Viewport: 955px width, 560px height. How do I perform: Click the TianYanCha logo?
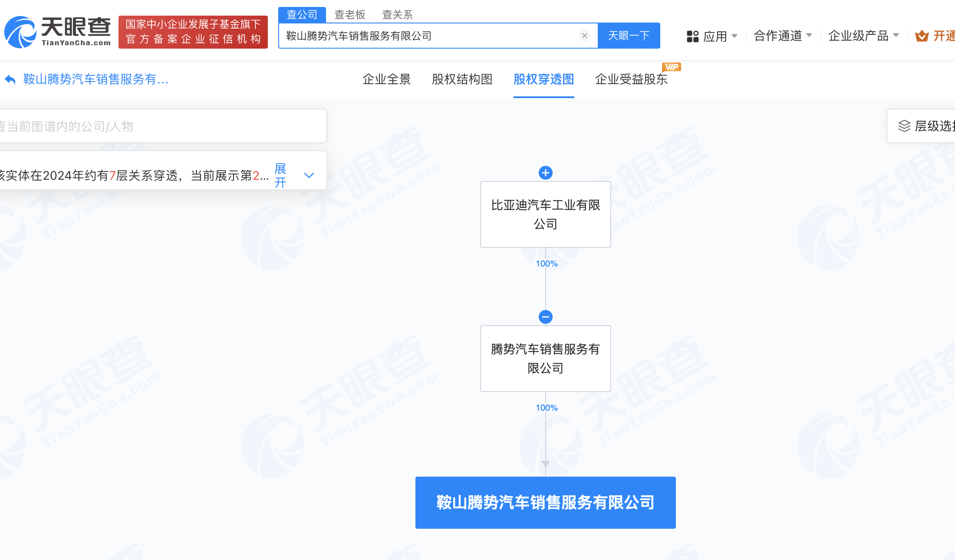58,32
